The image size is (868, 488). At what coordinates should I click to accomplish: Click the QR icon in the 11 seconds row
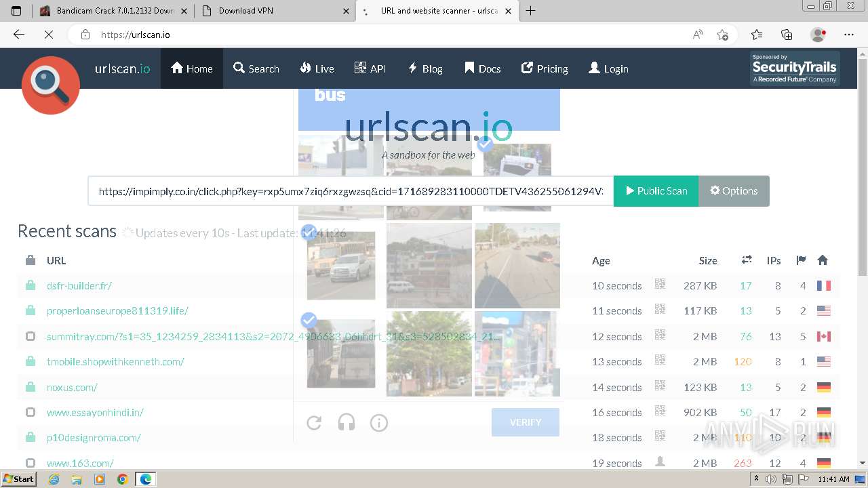point(660,310)
